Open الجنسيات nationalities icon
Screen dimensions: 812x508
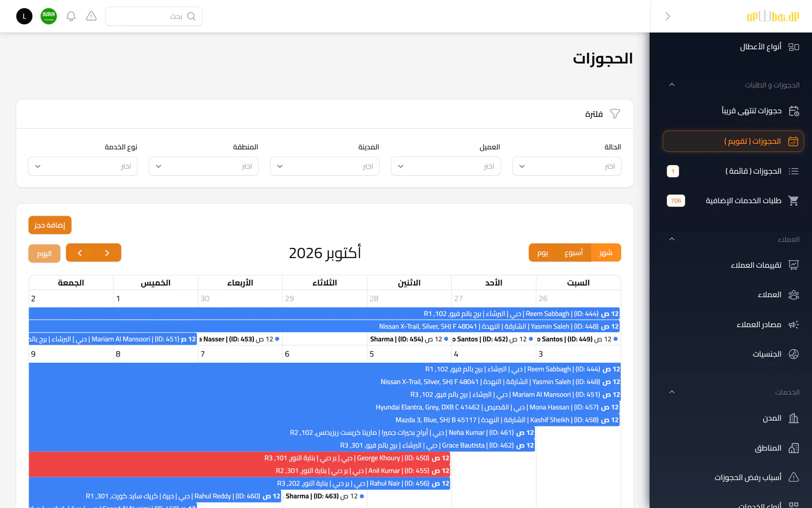click(x=794, y=354)
